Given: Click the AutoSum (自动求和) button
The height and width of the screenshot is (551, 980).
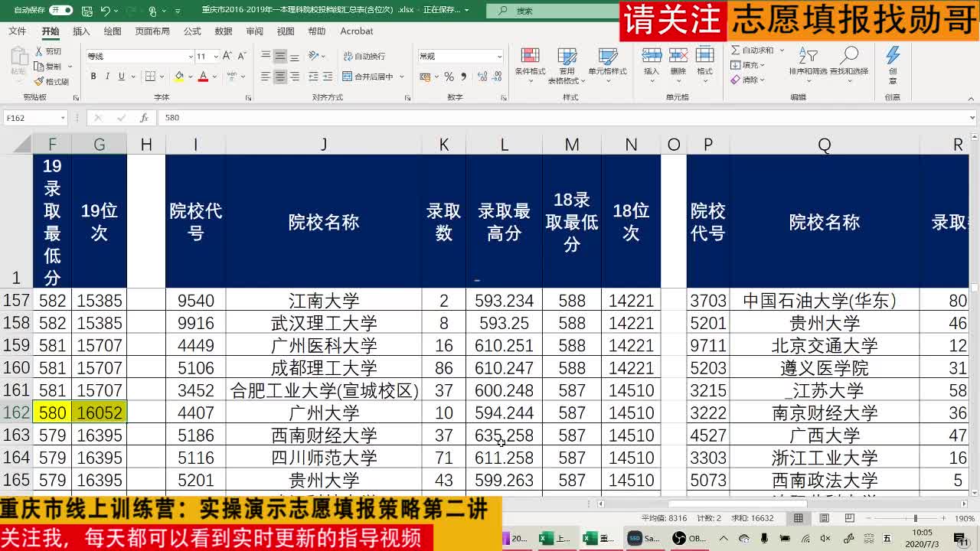Looking at the screenshot, I should click(752, 50).
